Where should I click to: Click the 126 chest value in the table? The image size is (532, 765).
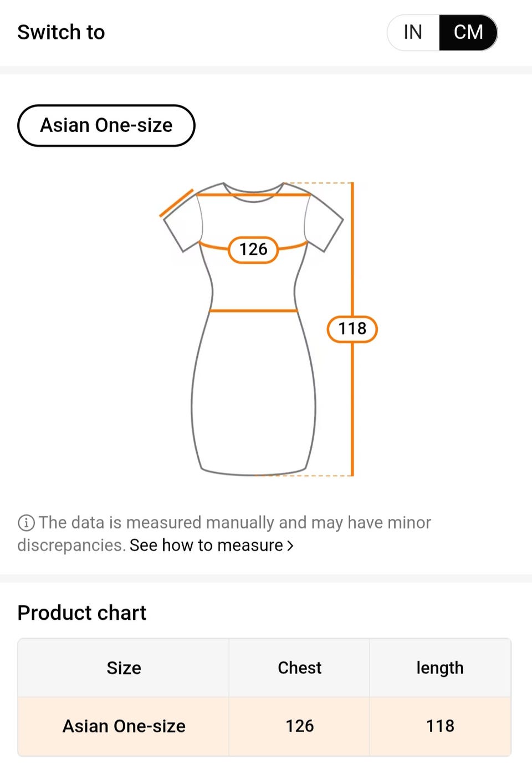pos(300,726)
